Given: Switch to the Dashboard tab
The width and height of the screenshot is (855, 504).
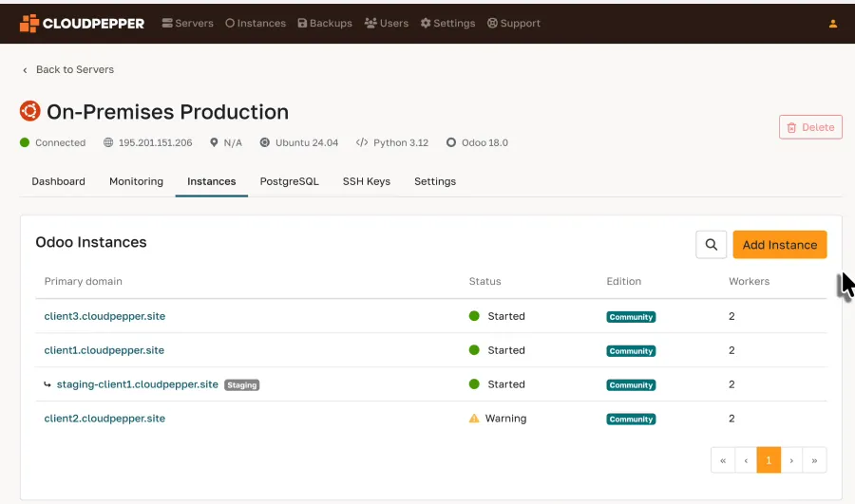Looking at the screenshot, I should (x=58, y=181).
